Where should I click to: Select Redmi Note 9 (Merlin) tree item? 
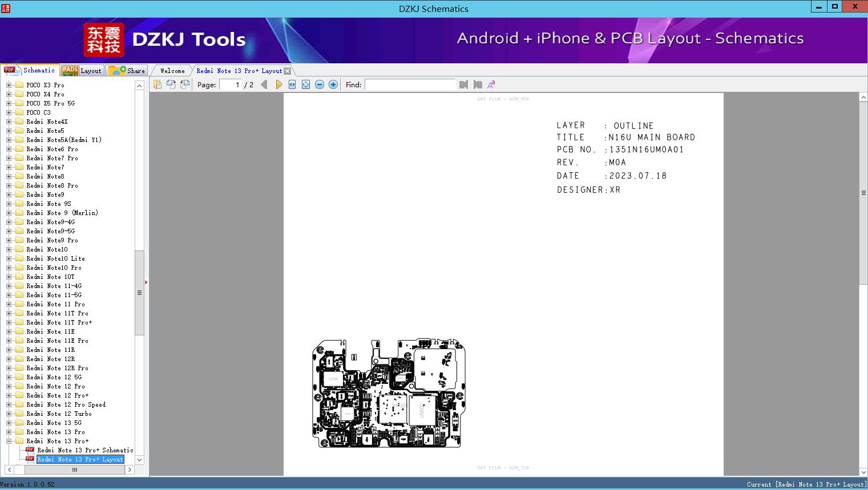coord(62,213)
